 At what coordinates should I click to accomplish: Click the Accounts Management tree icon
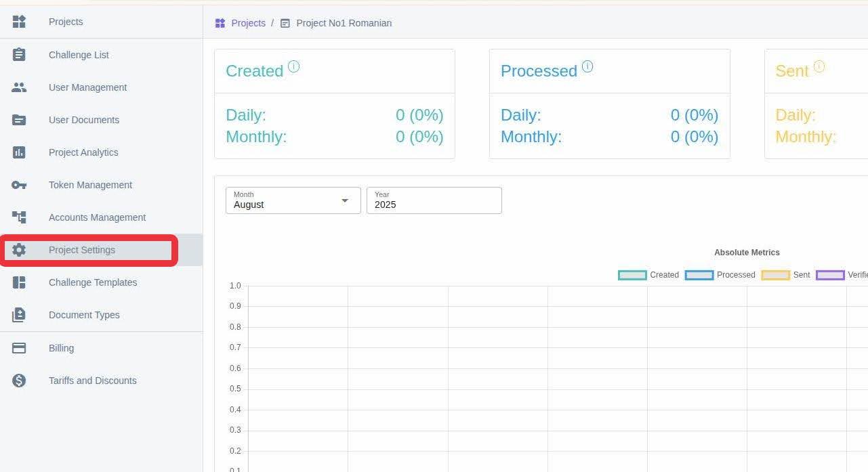click(19, 217)
